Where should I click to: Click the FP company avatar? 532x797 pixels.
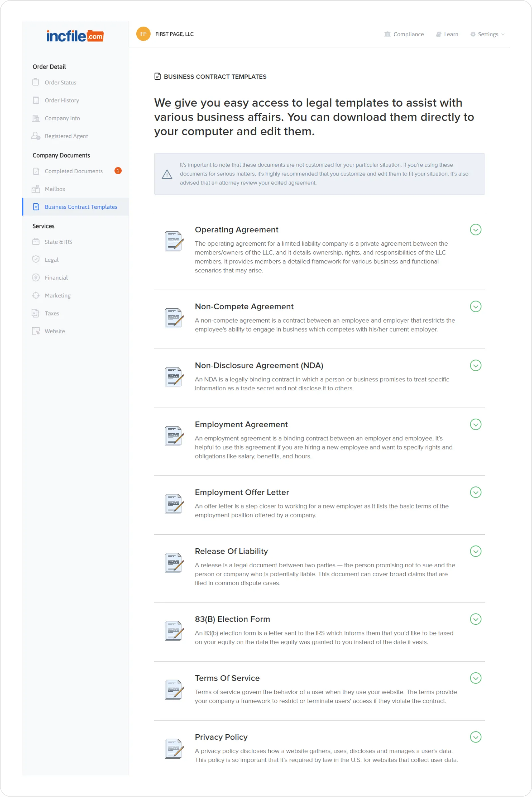[143, 34]
